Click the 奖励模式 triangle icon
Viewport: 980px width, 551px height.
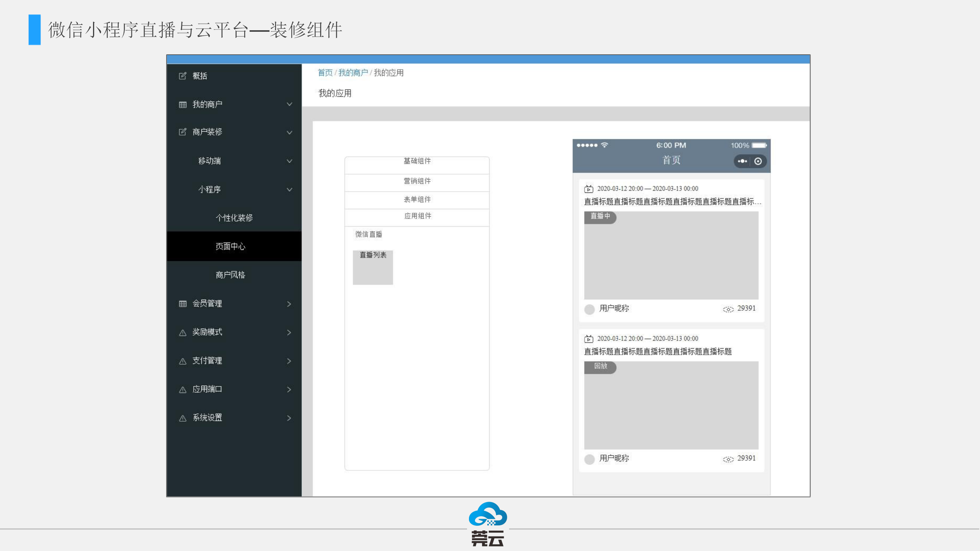coord(183,333)
